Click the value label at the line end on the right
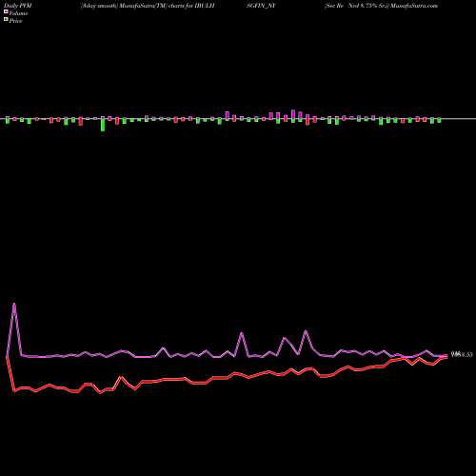 click(462, 354)
